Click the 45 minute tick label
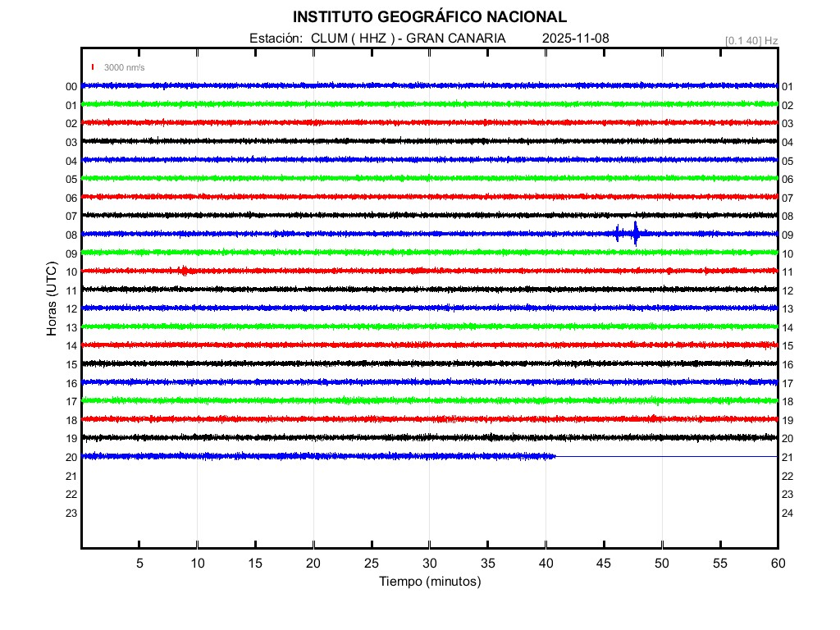Screen dimensions: 840x630 click(604, 563)
